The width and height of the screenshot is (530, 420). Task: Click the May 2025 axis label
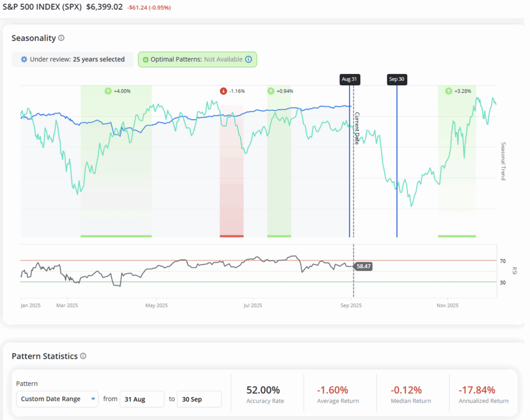click(x=156, y=306)
